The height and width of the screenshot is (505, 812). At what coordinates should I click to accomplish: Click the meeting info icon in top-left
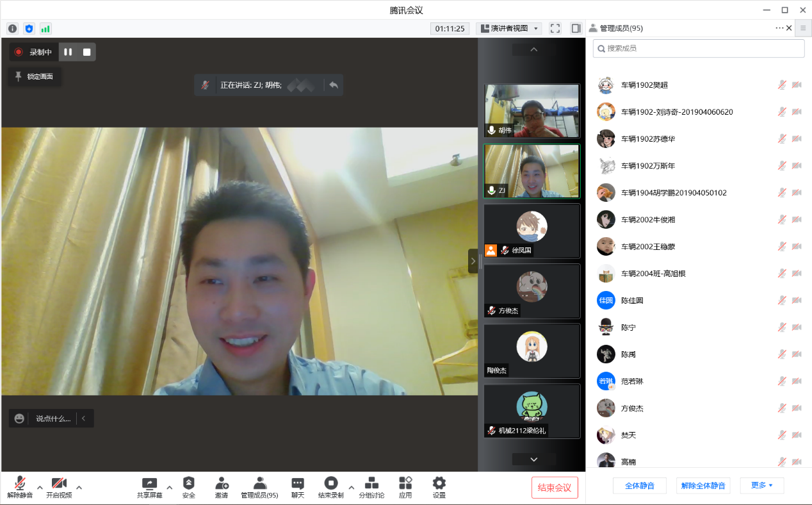coord(12,28)
